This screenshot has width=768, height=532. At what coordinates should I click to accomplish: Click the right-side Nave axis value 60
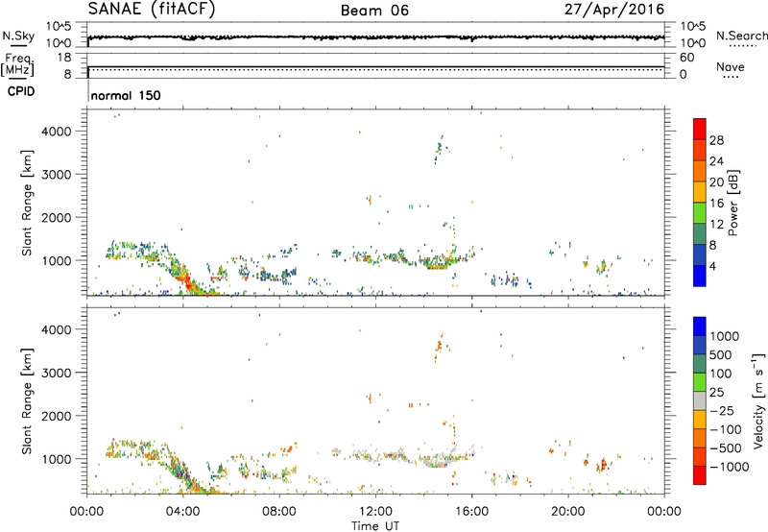[686, 58]
